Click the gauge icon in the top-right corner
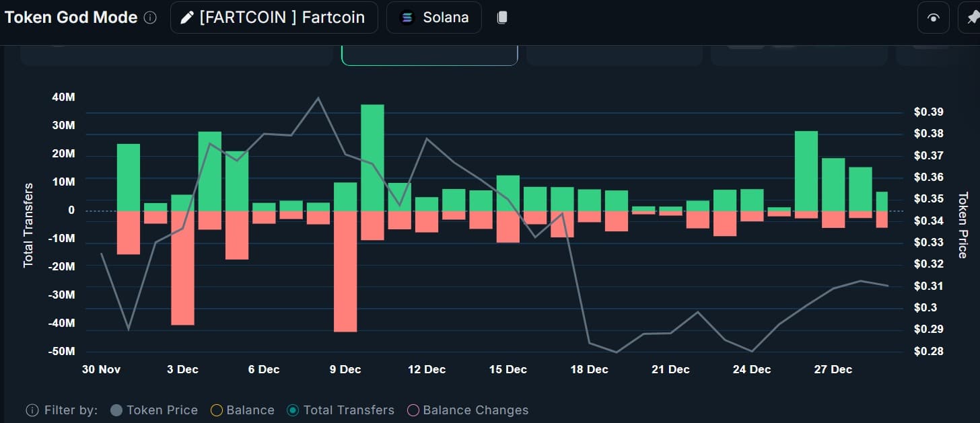The height and width of the screenshot is (423, 980). pos(933,17)
